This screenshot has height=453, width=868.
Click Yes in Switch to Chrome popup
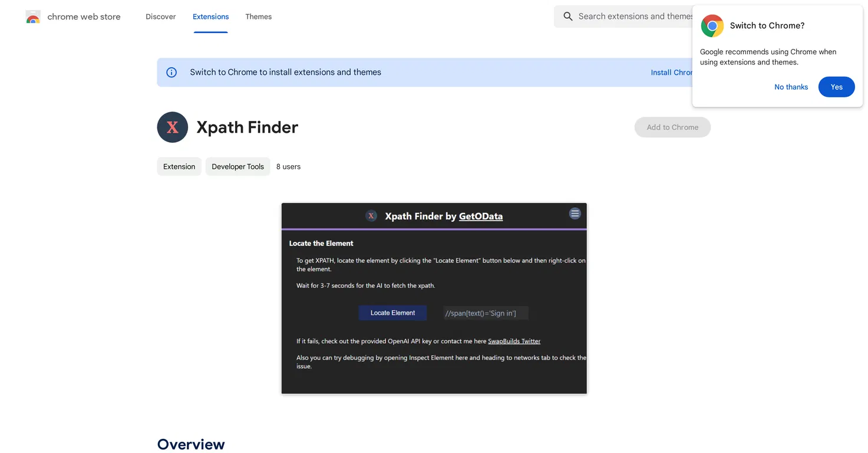click(x=837, y=87)
